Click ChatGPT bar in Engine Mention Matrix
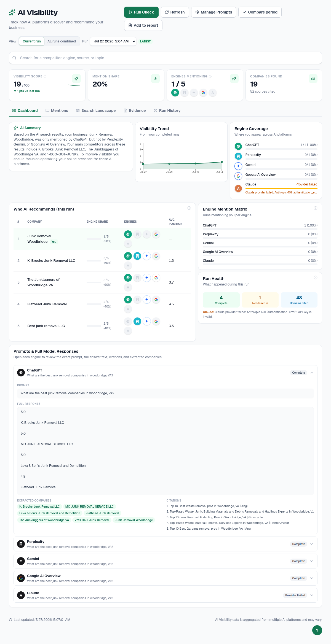331x644 pixels. [x=260, y=229]
